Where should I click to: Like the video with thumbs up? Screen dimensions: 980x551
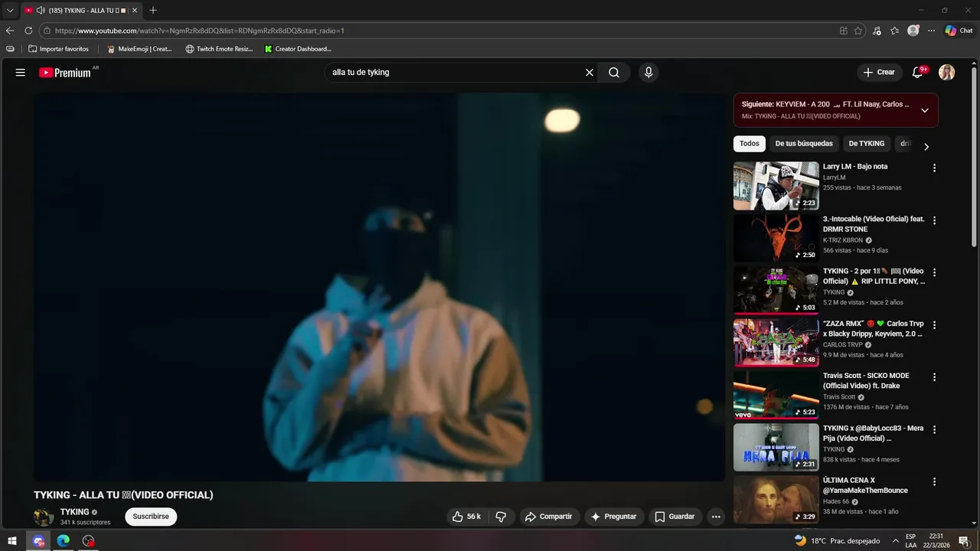click(x=467, y=517)
